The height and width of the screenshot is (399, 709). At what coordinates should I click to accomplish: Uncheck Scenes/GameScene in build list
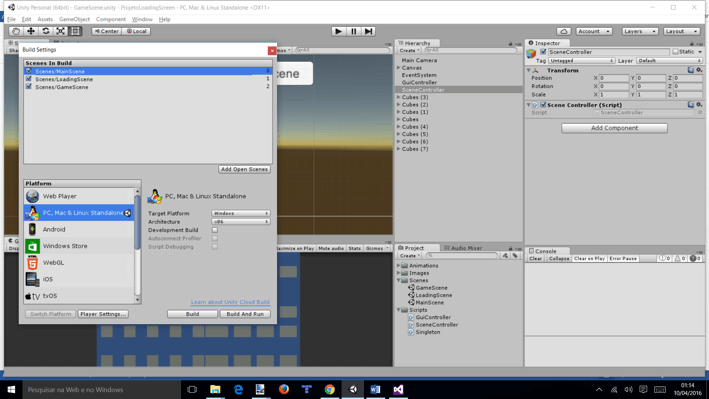pyautogui.click(x=29, y=86)
